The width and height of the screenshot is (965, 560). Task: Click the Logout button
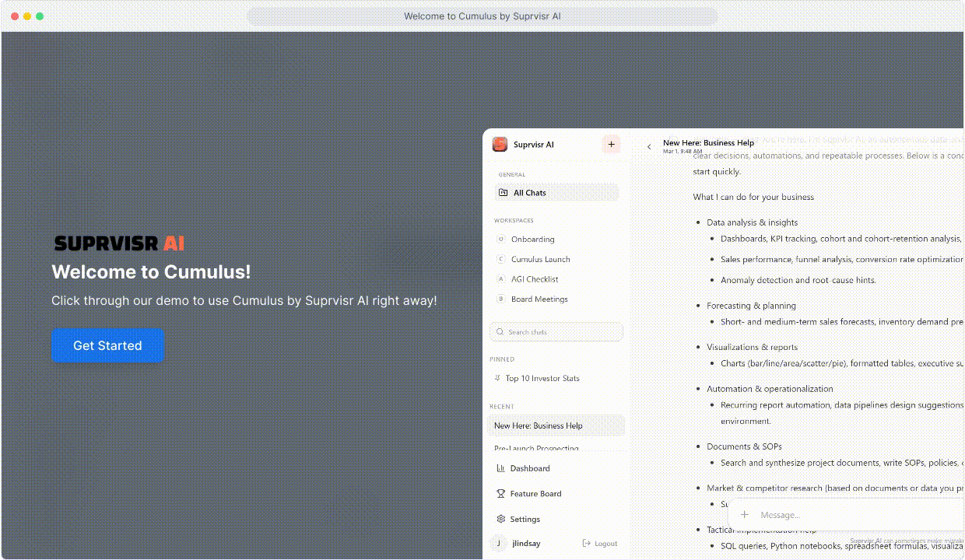click(x=599, y=544)
